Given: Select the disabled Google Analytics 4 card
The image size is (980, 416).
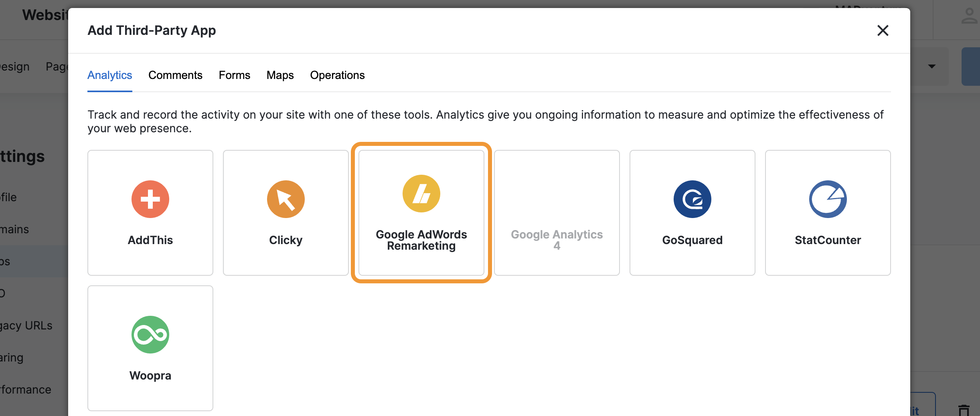Looking at the screenshot, I should (x=557, y=213).
